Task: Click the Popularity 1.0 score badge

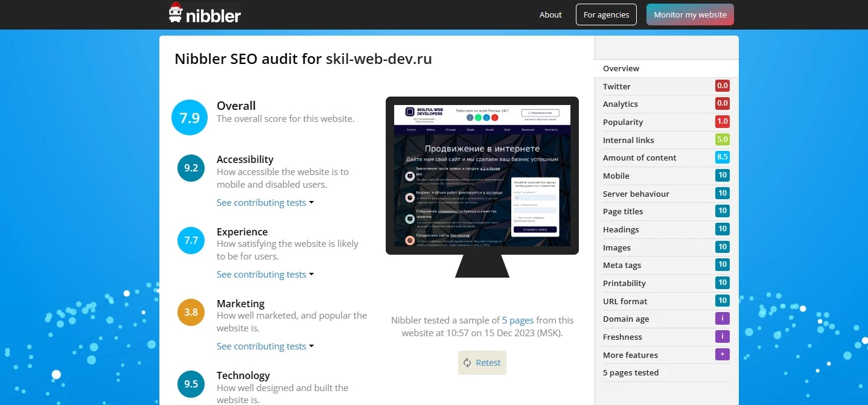Action: coord(723,121)
